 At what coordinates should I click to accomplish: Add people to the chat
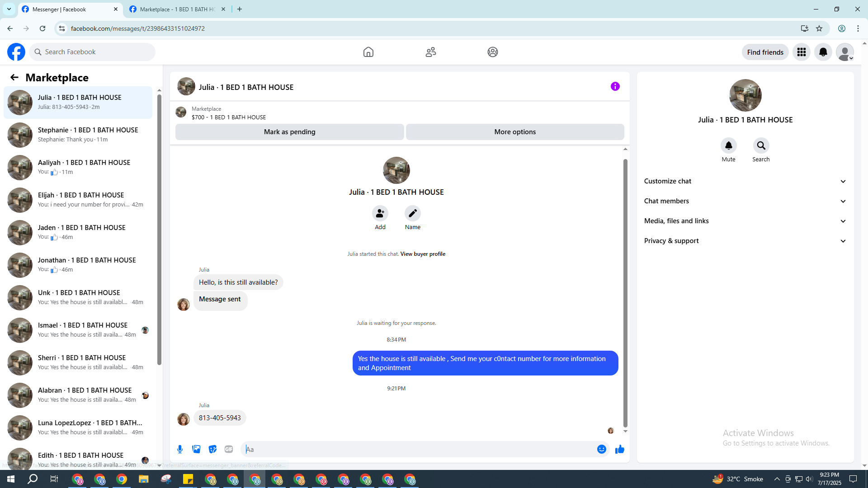380,213
